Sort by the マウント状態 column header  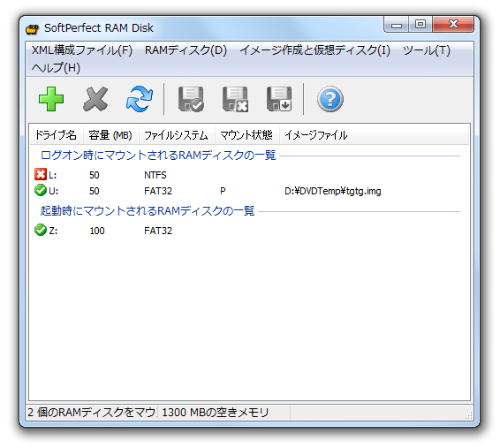pyautogui.click(x=247, y=135)
